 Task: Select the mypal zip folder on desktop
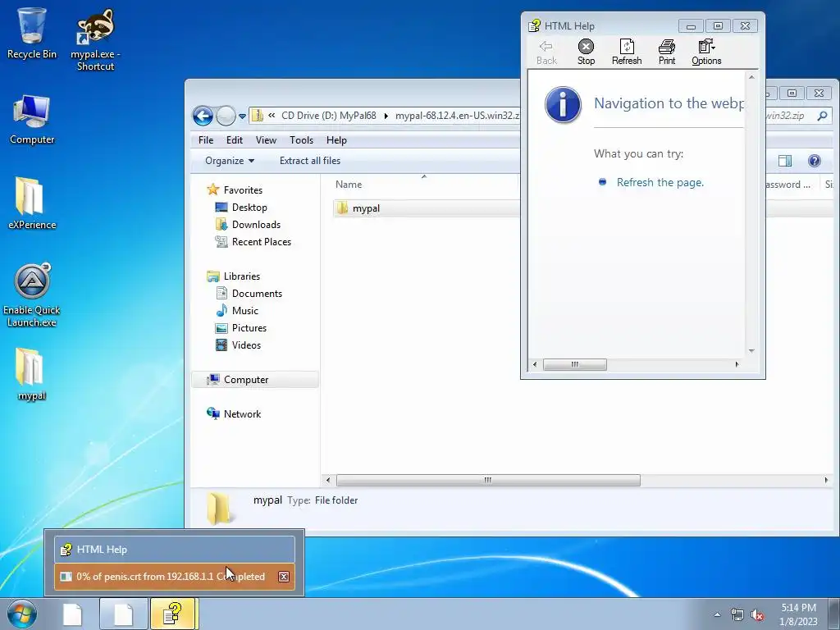[31, 375]
